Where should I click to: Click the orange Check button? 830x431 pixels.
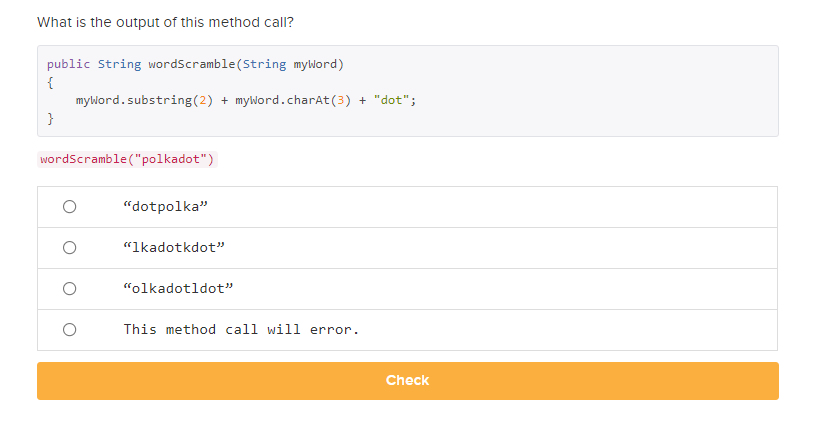click(x=408, y=381)
